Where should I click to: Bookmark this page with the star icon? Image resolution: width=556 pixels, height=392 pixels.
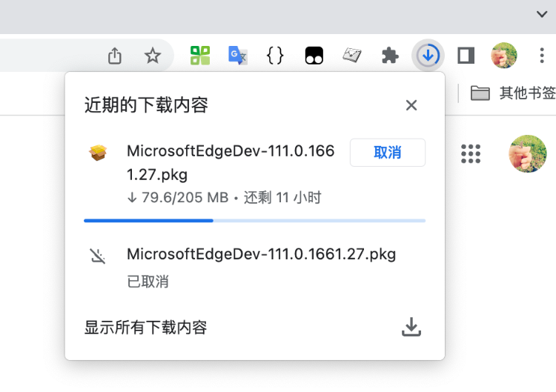pos(153,56)
